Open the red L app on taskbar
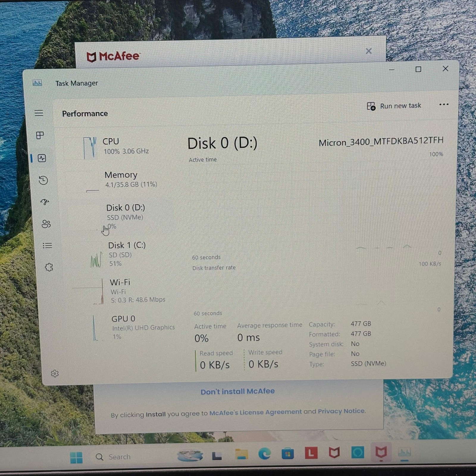 (311, 453)
